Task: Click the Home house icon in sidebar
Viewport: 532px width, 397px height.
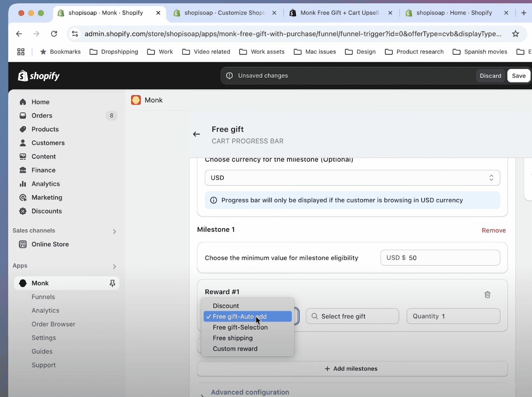Action: coord(23,102)
